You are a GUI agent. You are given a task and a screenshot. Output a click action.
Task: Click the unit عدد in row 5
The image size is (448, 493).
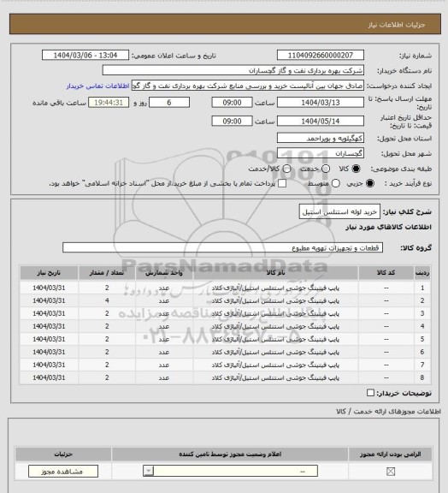(x=164, y=339)
